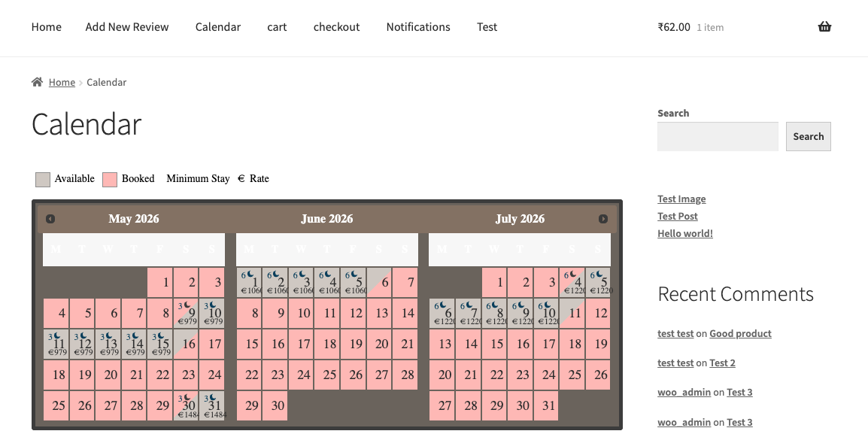The width and height of the screenshot is (868, 434).
Task: Open the Add New Review menu item
Action: click(127, 27)
